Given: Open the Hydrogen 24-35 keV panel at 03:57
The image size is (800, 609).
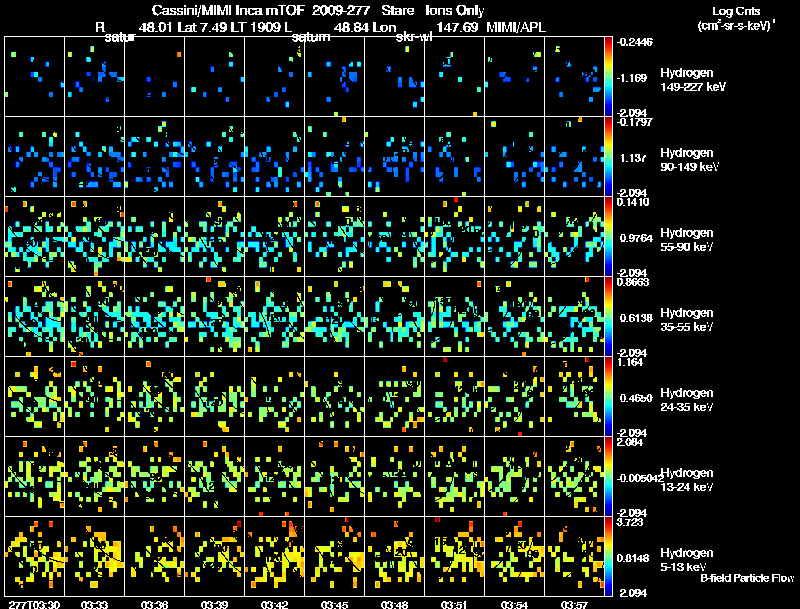Looking at the screenshot, I should (x=574, y=397).
